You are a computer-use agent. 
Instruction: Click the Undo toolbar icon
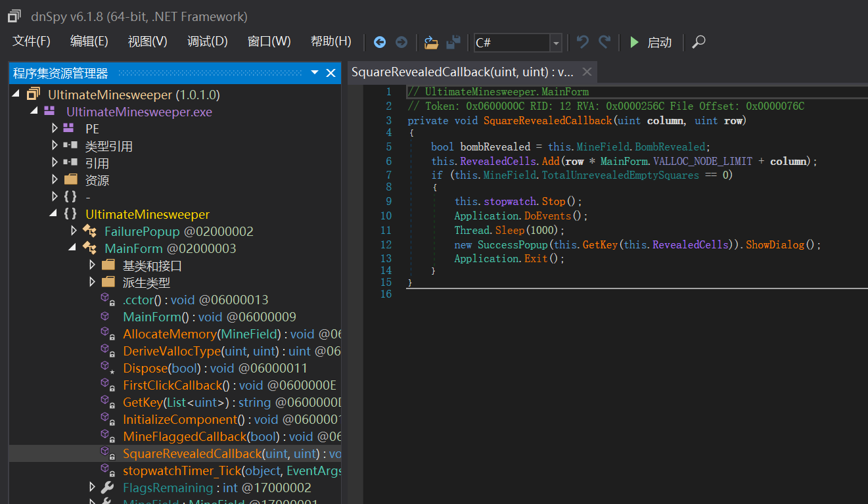tap(582, 42)
